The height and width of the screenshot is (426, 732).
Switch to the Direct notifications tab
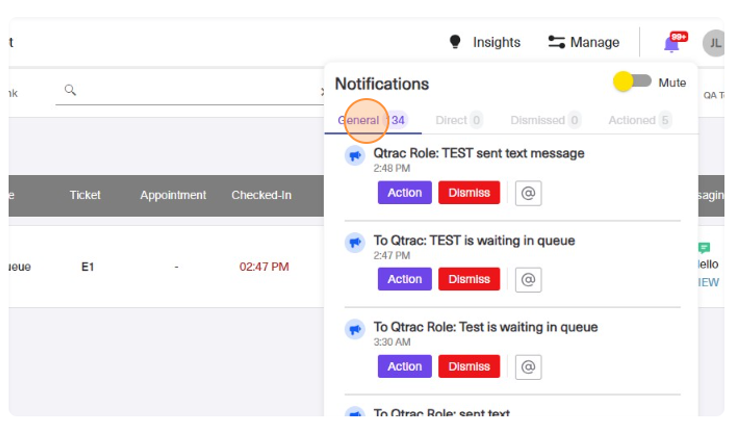tap(451, 120)
